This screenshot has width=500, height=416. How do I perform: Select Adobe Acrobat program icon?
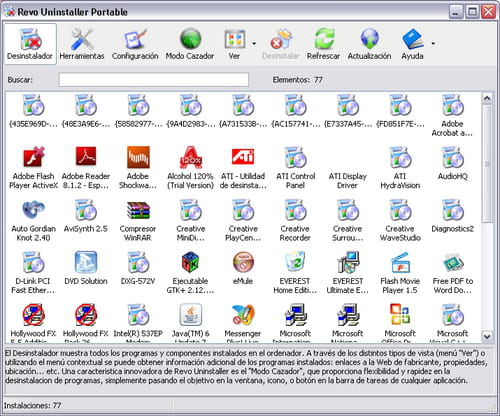pyautogui.click(x=452, y=105)
